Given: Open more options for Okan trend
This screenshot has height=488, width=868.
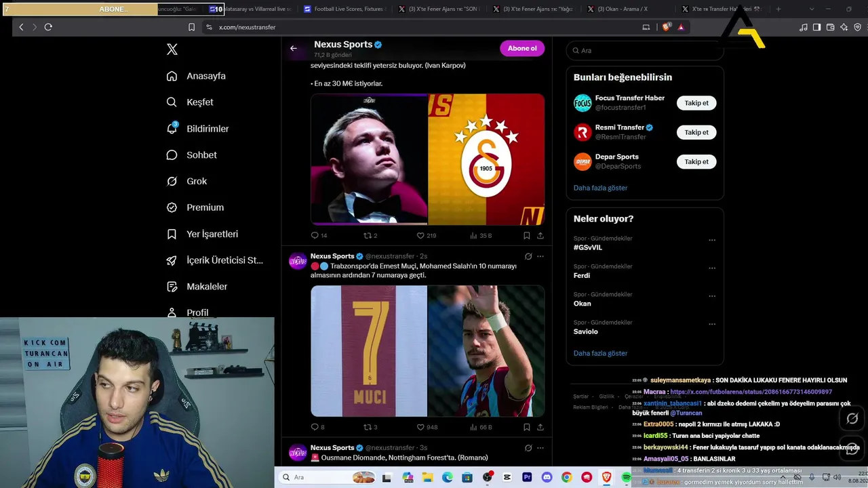Looking at the screenshot, I should pyautogui.click(x=712, y=296).
